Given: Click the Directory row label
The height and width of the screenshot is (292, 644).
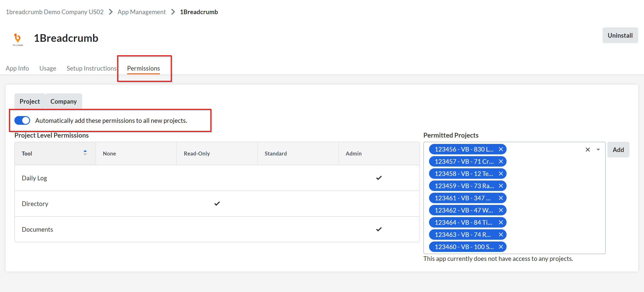Looking at the screenshot, I should (x=35, y=204).
